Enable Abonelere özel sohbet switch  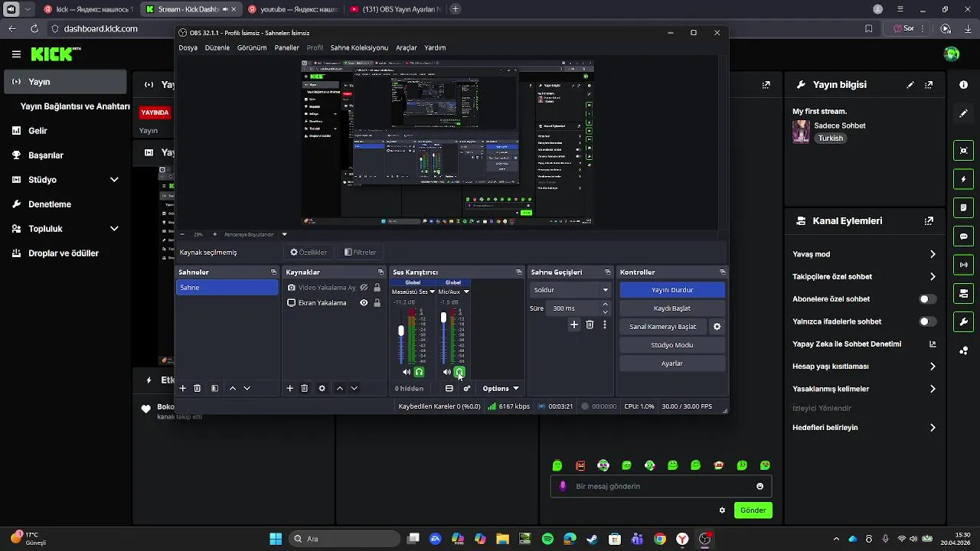coord(928,299)
